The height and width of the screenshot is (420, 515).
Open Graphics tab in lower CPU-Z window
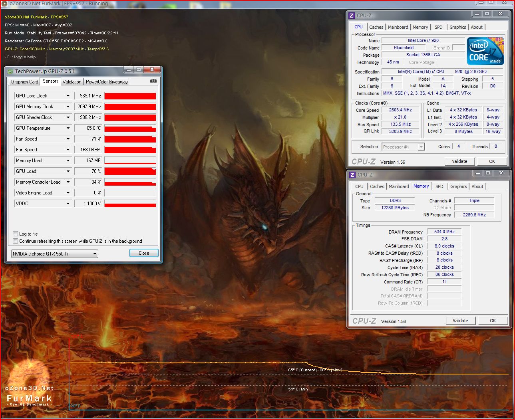[x=459, y=186]
